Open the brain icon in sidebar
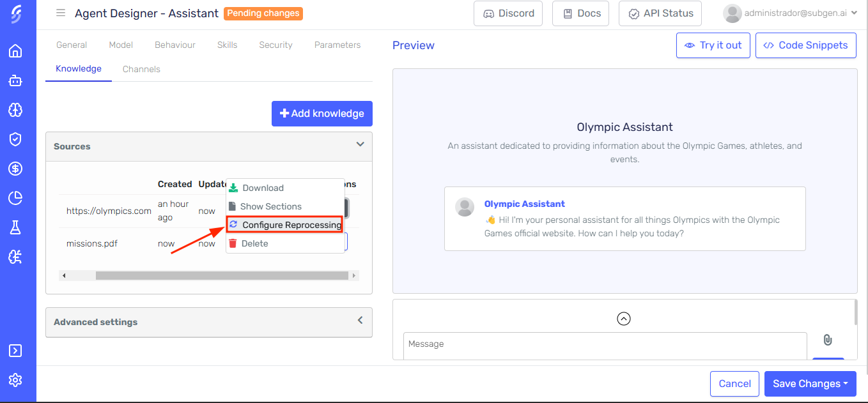 tap(15, 110)
